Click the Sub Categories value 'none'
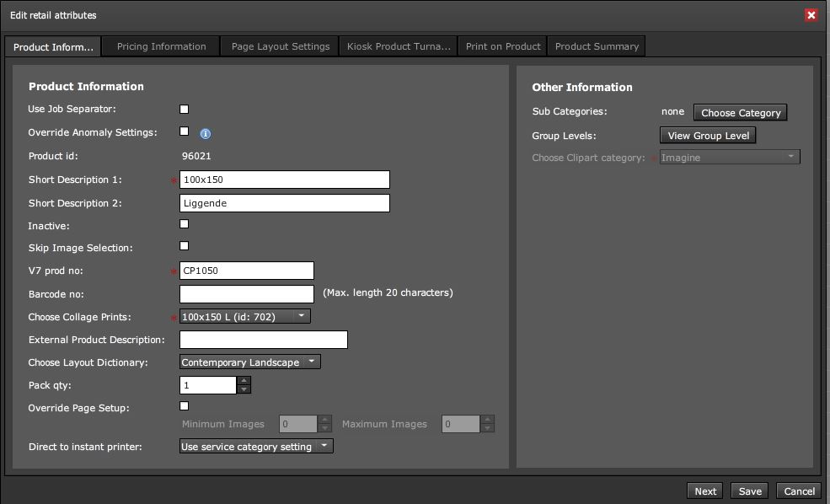Viewport: 830px width, 504px height. pos(672,112)
